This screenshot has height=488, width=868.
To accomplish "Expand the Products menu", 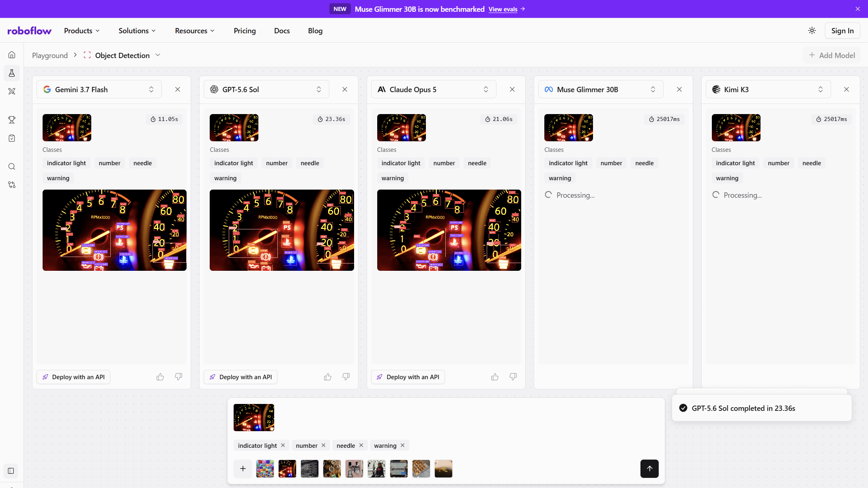I will pyautogui.click(x=82, y=30).
